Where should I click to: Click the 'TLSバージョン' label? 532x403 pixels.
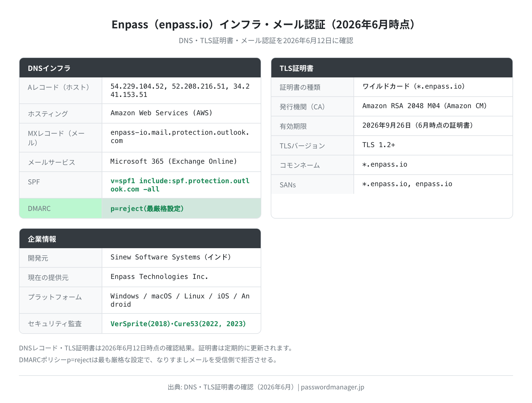(302, 146)
